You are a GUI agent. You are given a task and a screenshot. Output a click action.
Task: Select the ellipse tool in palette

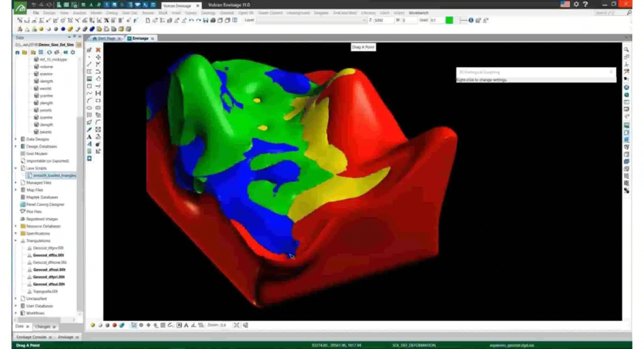tap(89, 108)
